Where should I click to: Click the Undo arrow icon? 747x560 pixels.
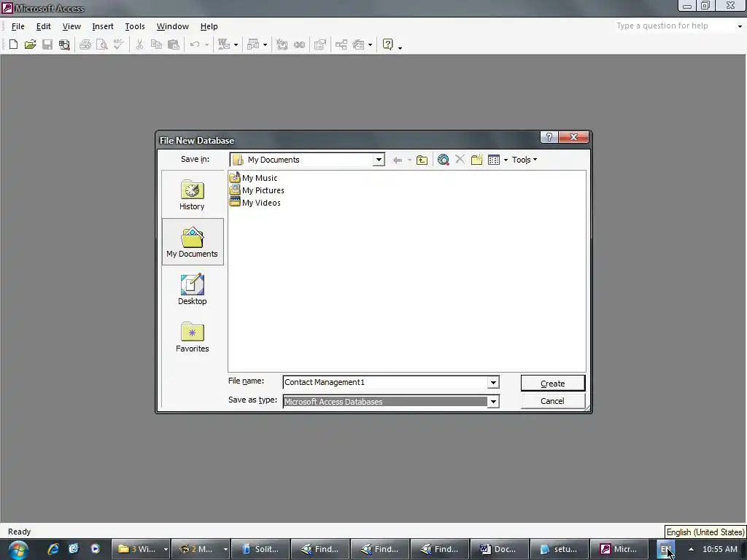pos(194,44)
